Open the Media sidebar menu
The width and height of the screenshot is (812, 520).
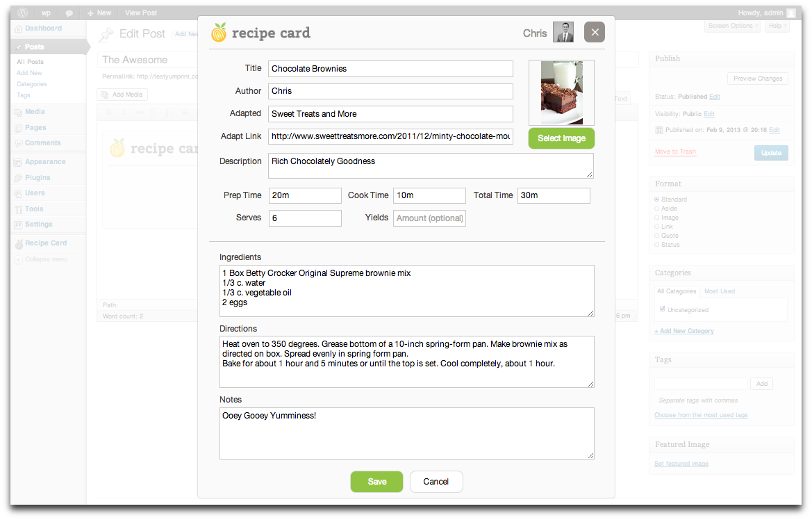coord(35,111)
